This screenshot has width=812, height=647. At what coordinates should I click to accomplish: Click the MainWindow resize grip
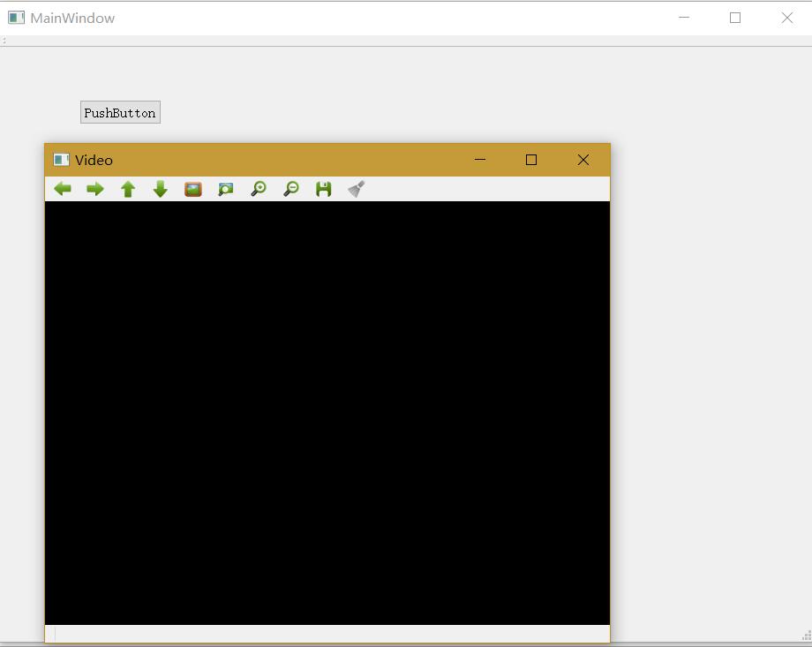[x=807, y=636]
